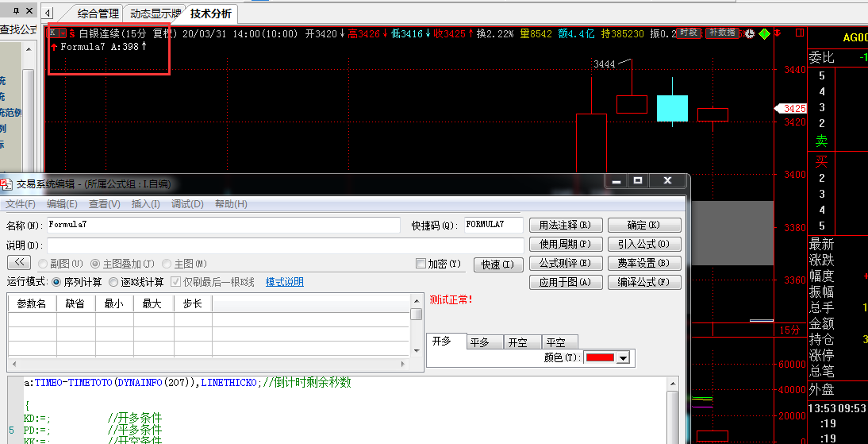Enable the 加密 checkbox

[x=421, y=264]
